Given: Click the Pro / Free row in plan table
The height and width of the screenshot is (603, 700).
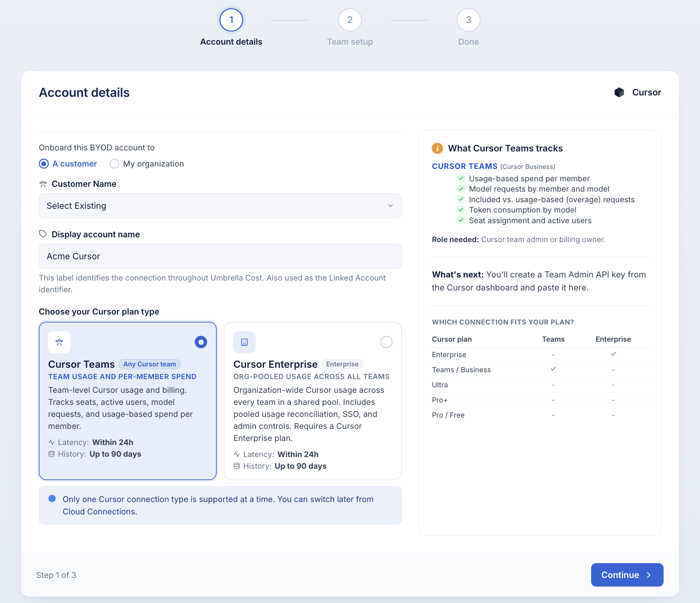Looking at the screenshot, I should (x=540, y=415).
